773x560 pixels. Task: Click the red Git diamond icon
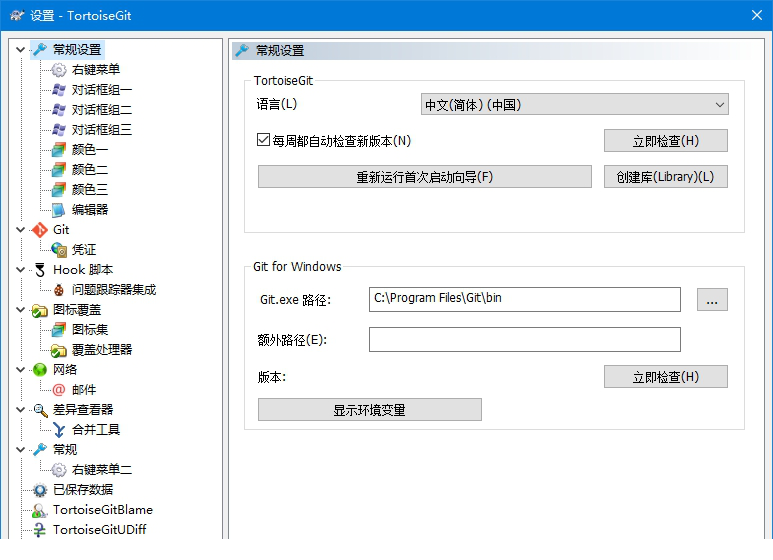point(39,230)
